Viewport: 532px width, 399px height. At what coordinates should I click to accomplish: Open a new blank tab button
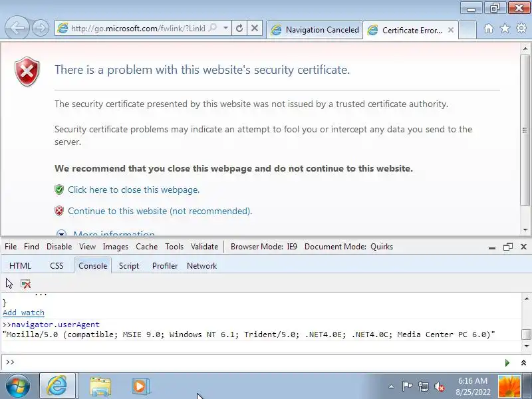[x=467, y=30]
